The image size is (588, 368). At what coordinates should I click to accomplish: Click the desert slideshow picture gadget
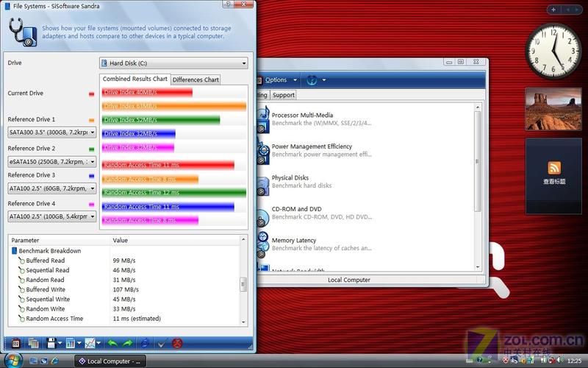coord(553,109)
